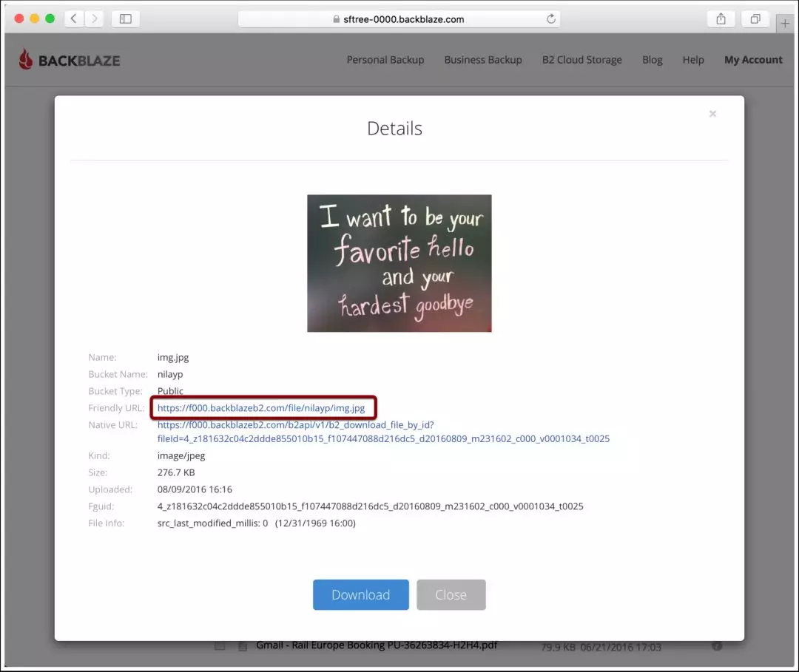Open the Personal Backup menu
The height and width of the screenshot is (672, 799).
(385, 60)
